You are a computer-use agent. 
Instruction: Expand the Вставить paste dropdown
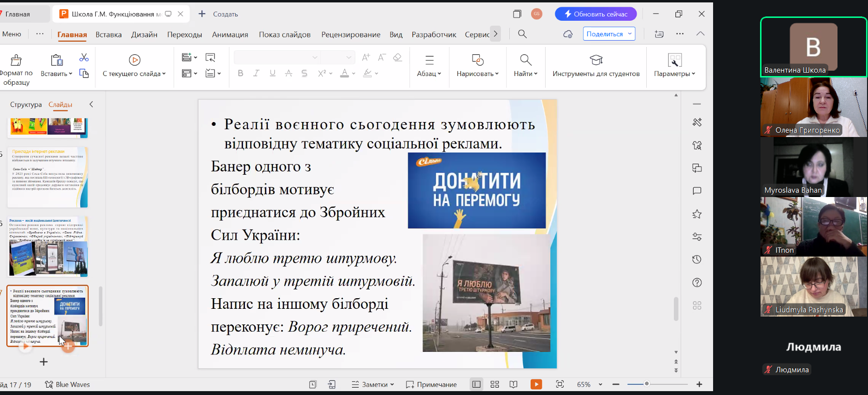coord(71,74)
